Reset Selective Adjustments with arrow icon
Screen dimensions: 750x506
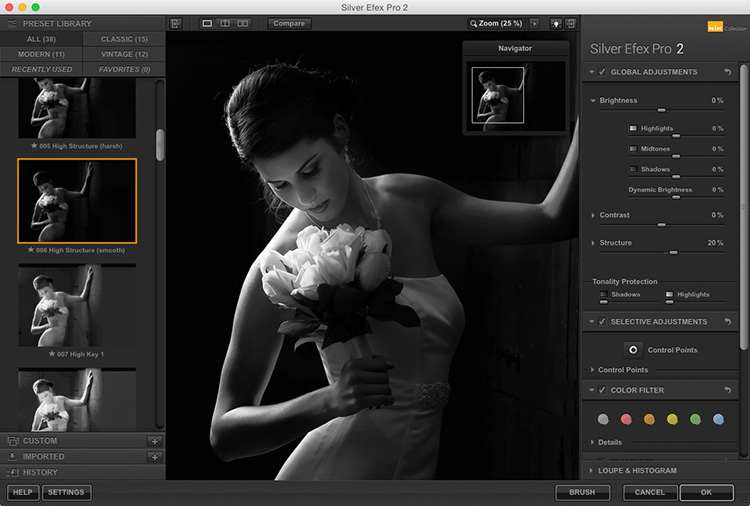[x=728, y=321]
